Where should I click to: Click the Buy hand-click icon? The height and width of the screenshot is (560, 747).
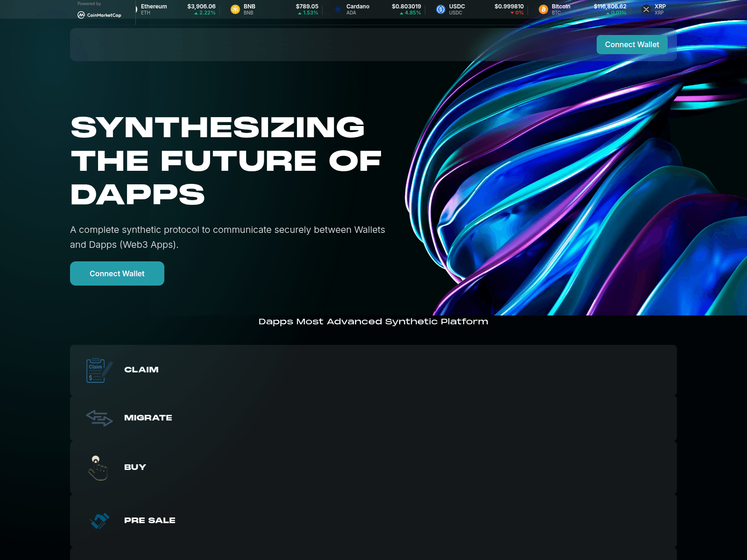(99, 467)
